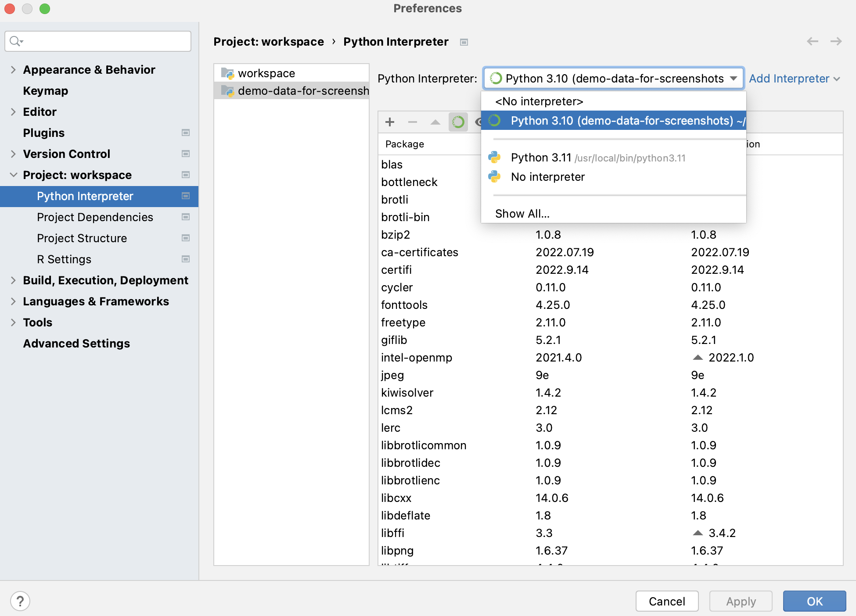Expand the Version Control section
Screen dimensions: 856x616
click(13, 154)
